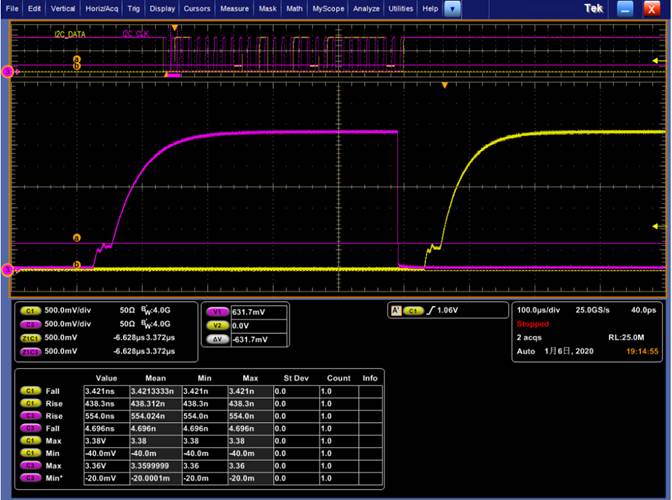Click the ΔV cursor delta badge

click(216, 339)
